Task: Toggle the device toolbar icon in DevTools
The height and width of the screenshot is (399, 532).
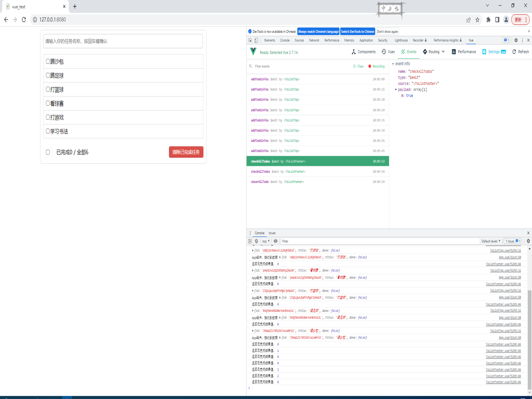Action: tap(256, 40)
